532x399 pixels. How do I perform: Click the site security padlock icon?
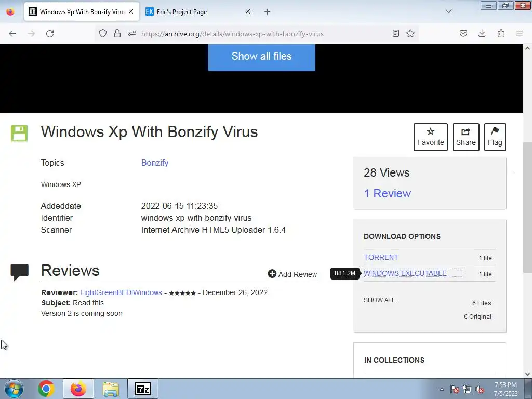click(117, 34)
